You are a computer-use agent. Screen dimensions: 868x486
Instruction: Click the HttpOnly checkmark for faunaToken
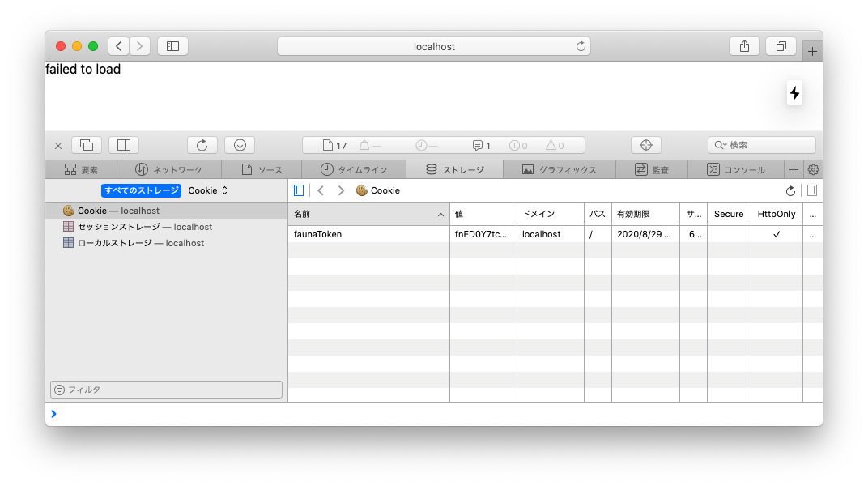[x=777, y=234]
